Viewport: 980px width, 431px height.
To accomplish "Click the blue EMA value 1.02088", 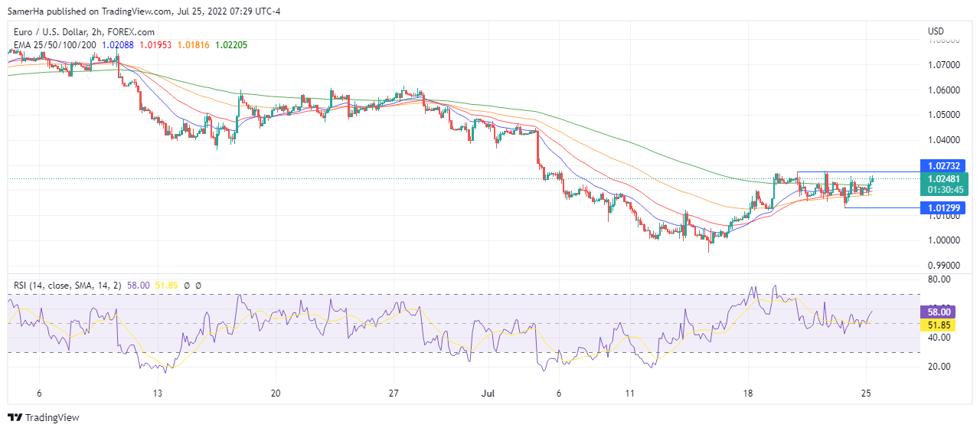I will click(x=118, y=45).
